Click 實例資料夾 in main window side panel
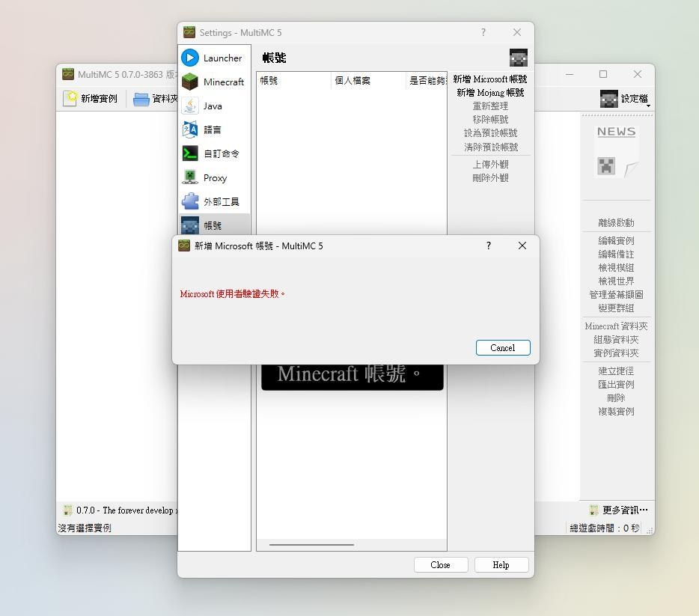This screenshot has width=699, height=616. (x=616, y=353)
